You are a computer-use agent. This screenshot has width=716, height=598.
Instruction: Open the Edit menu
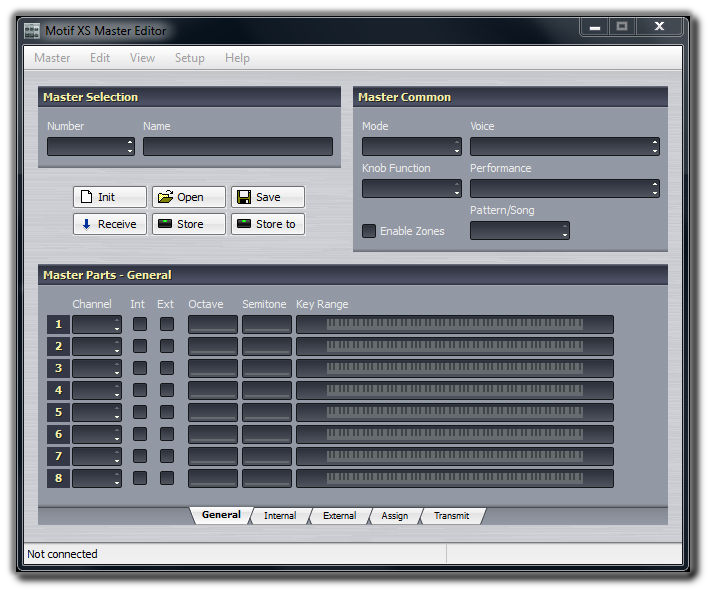[x=100, y=58]
